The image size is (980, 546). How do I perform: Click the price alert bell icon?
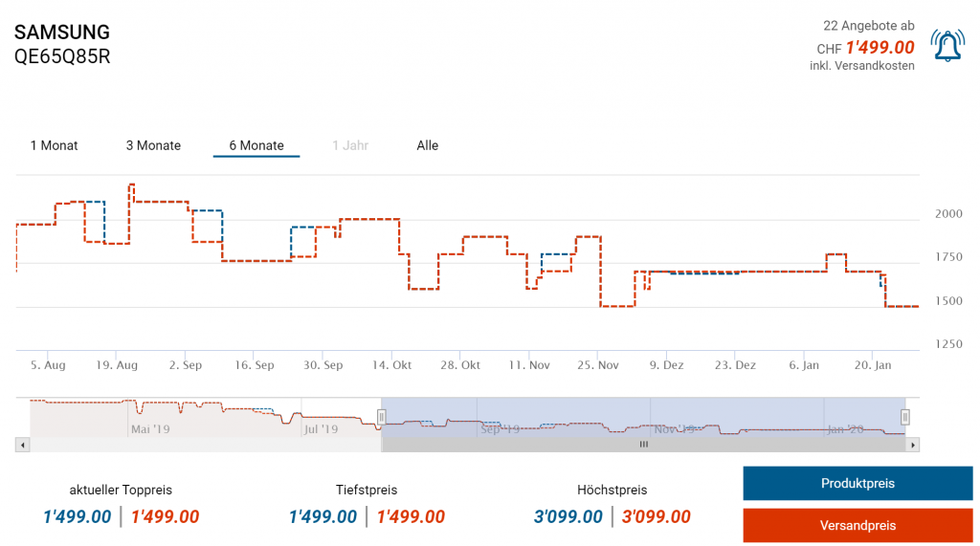click(947, 46)
